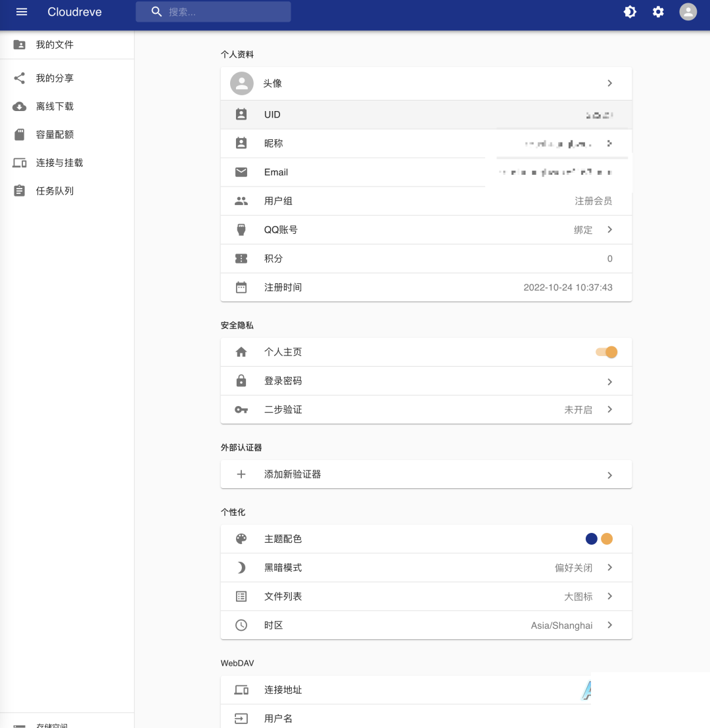Click 偏好关闭 dark mode setting
Image resolution: width=710 pixels, height=728 pixels.
[x=573, y=568]
